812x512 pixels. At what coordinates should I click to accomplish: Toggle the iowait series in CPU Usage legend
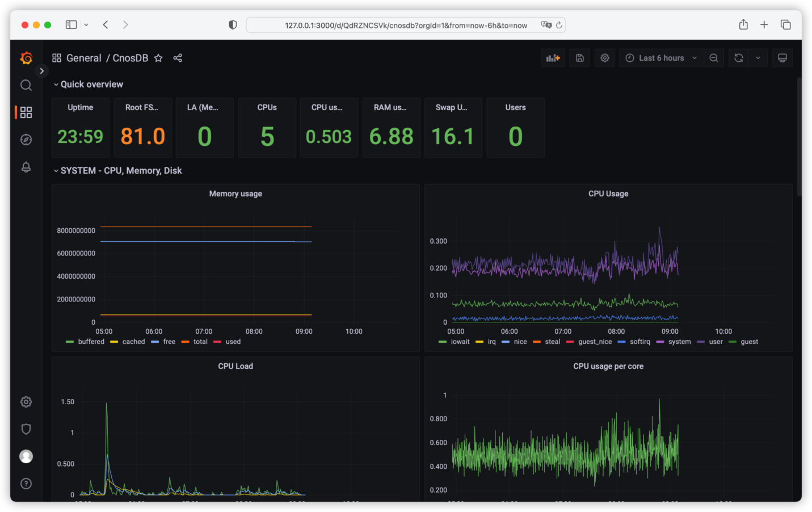click(454, 342)
